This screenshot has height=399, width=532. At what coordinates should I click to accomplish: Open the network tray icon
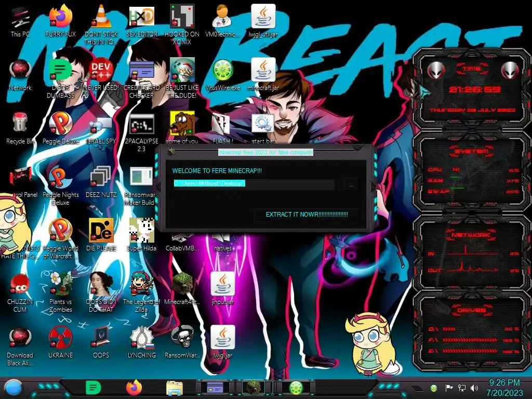tap(462, 388)
